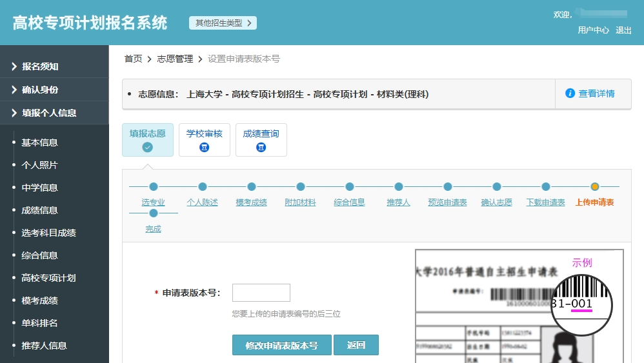Click the step dot above 预览申请表
The height and width of the screenshot is (363, 644).
448,186
